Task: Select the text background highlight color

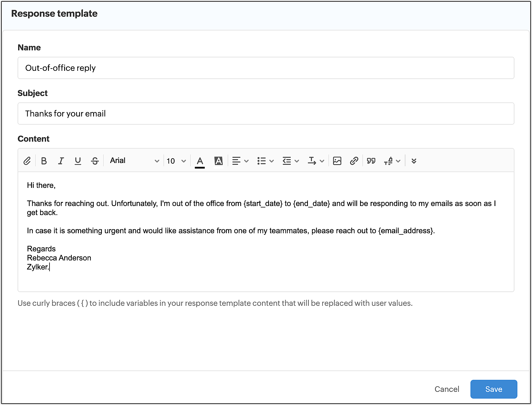Action: tap(219, 161)
